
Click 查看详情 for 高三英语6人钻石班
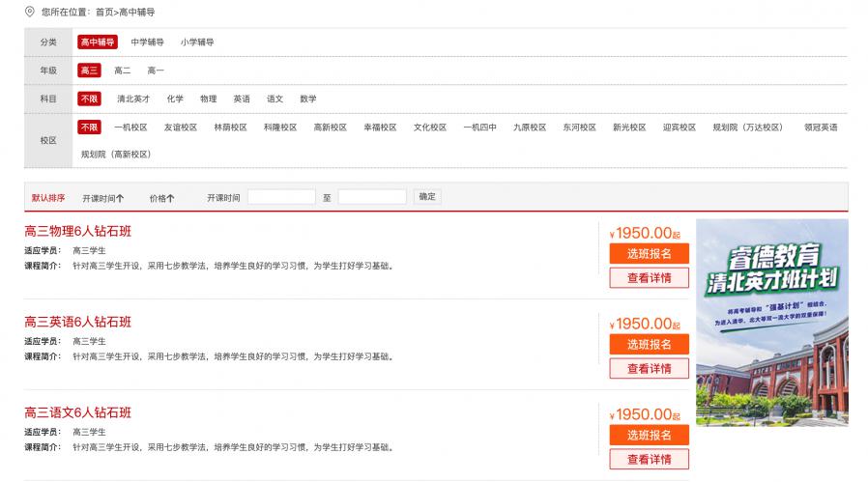(x=649, y=368)
